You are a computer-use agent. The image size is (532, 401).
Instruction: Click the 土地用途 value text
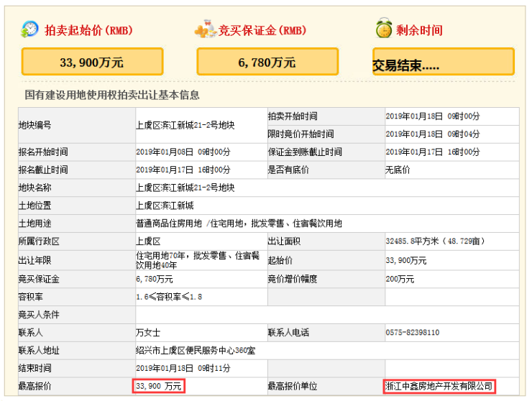(239, 223)
